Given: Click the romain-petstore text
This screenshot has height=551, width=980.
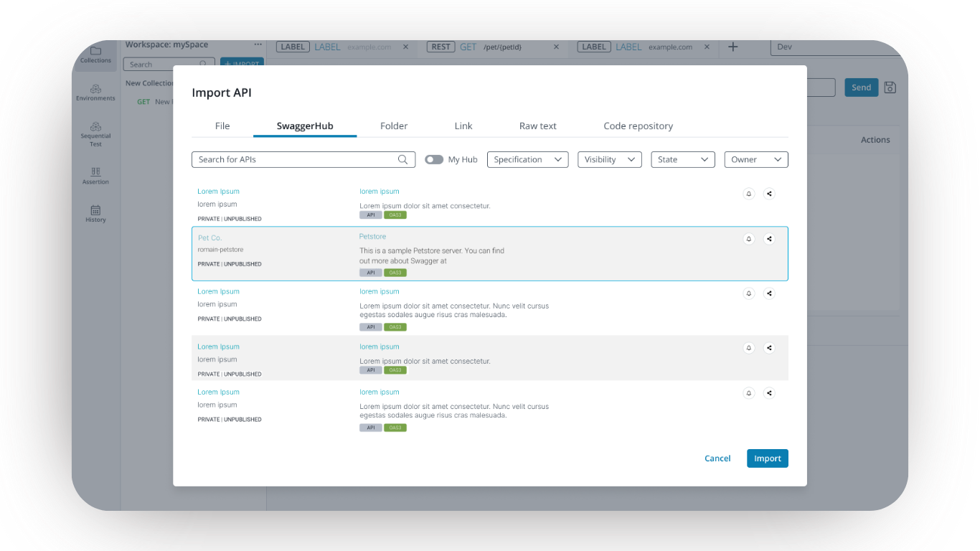Looking at the screenshot, I should pyautogui.click(x=221, y=250).
